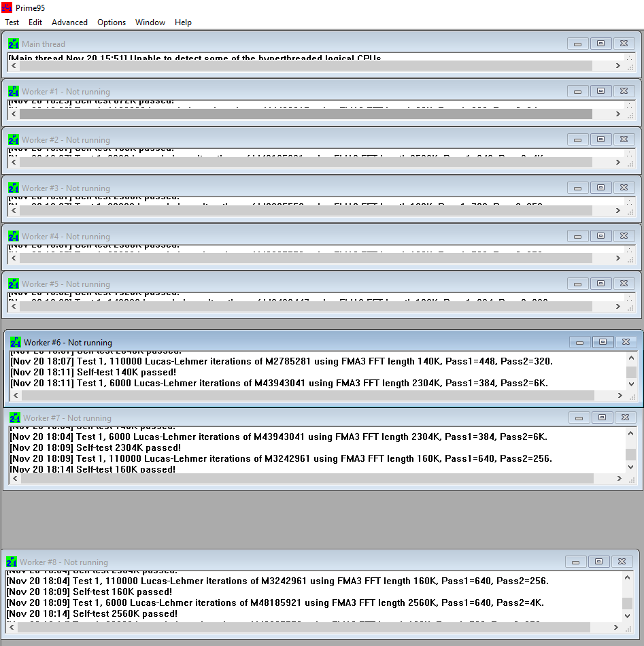Click 'Self-test 2304K passed!' line in Worker #7
Screen dimensions: 644x646
point(95,447)
